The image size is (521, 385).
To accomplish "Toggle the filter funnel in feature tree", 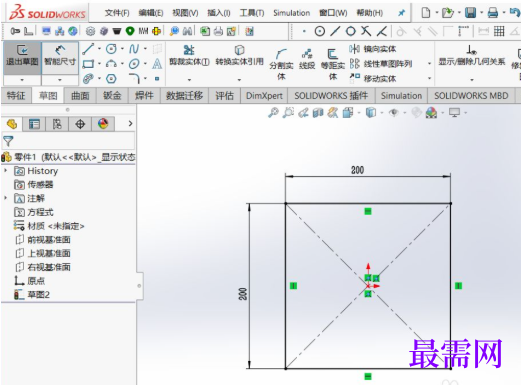I will (8, 141).
